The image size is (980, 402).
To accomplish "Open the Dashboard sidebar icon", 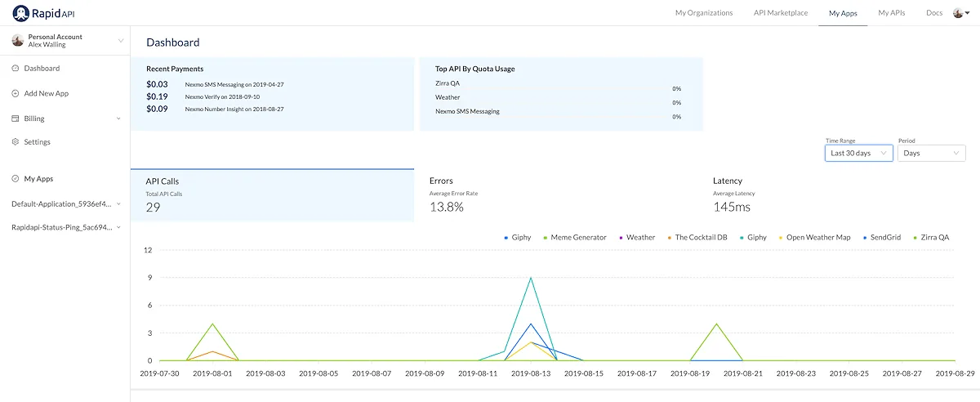I will [x=16, y=69].
